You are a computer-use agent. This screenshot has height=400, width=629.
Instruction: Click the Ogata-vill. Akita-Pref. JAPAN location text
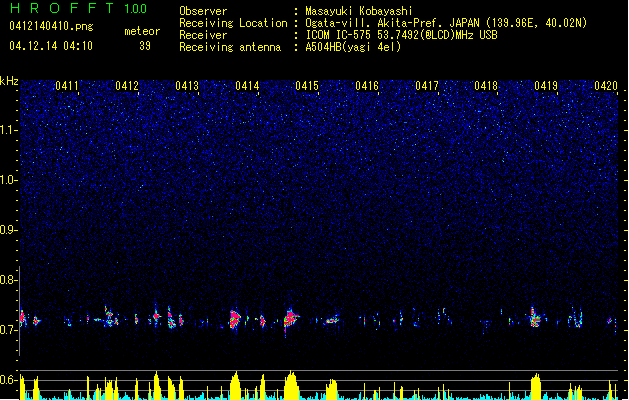pos(446,23)
